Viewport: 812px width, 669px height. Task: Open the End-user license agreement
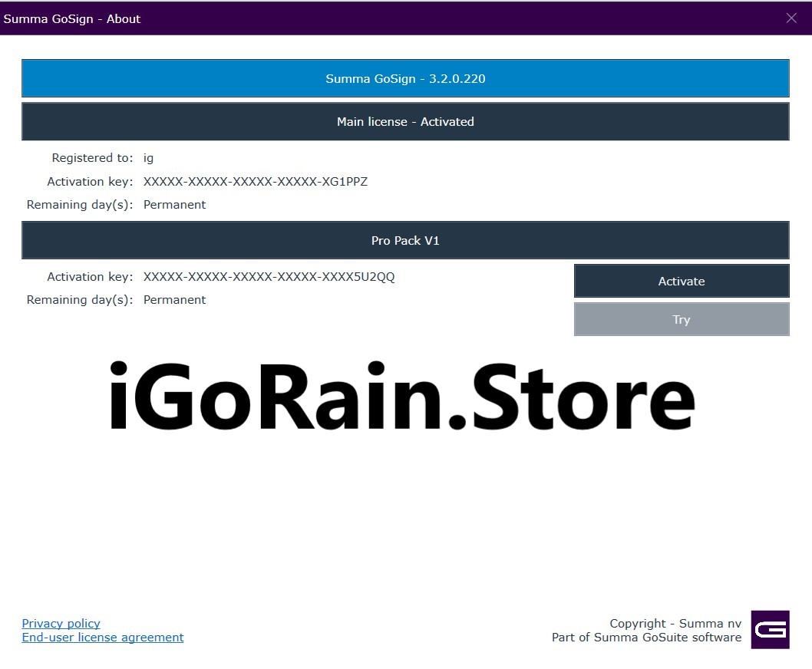tap(103, 637)
